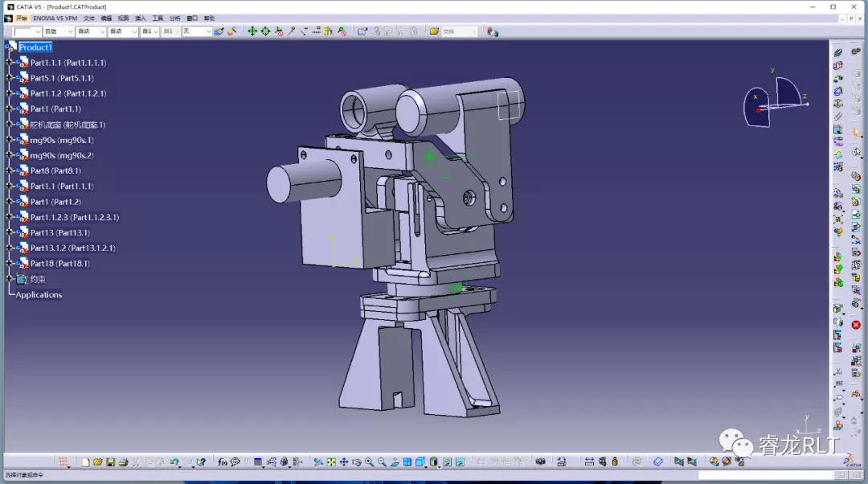Open the 文件 menu
Viewport: 868px width, 484px height.
[88, 18]
